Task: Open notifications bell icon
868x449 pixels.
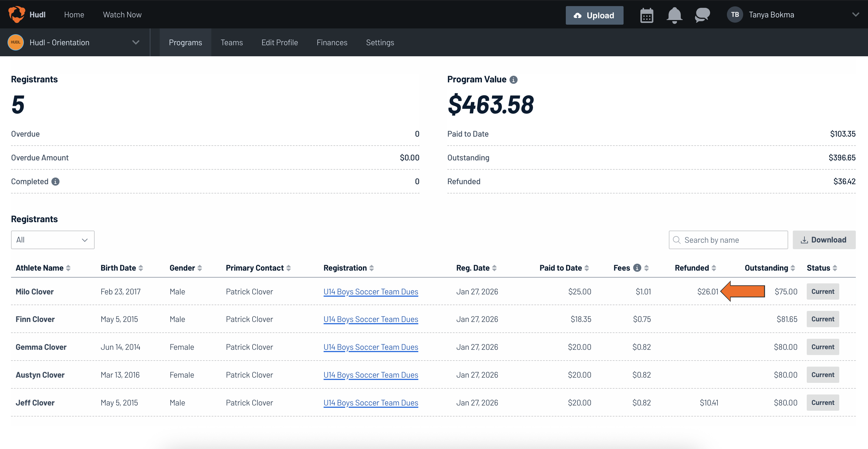Action: (674, 15)
